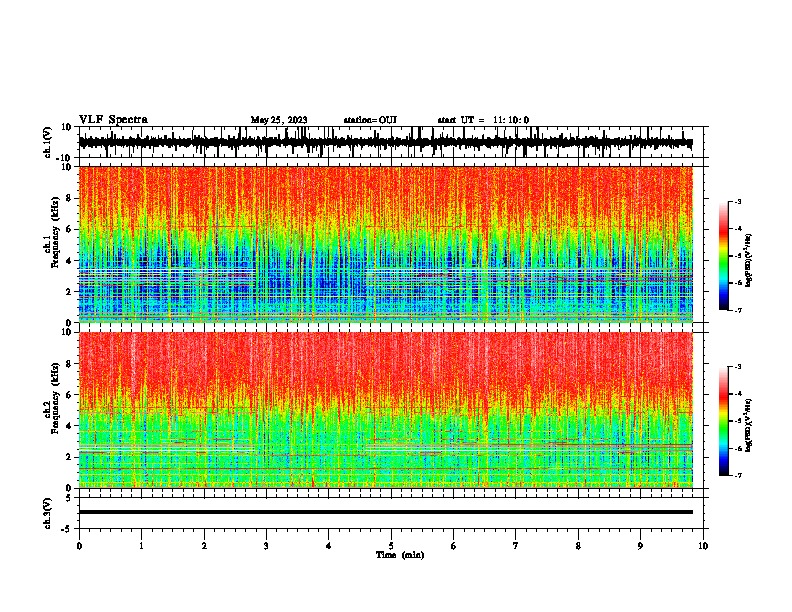The image size is (792, 612).
Task: Click the "8" kHz tick on ch.1 spectrogram axis
Action: click(x=69, y=198)
